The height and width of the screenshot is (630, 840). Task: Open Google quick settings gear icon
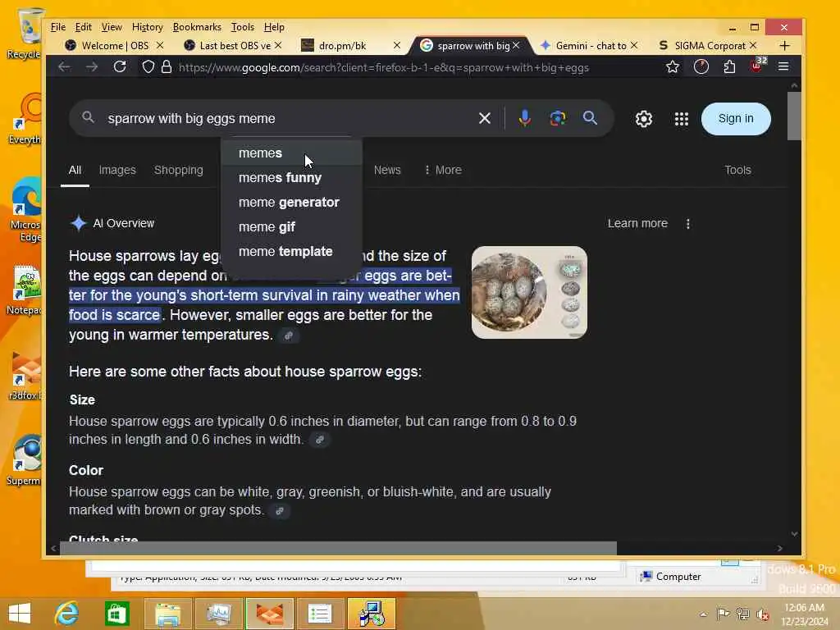click(x=643, y=118)
